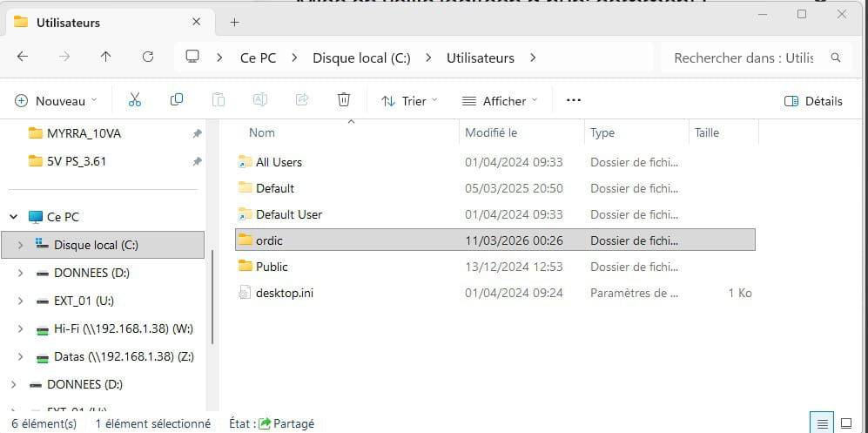868x433 pixels.
Task: Expand the Disque local (C:) tree node
Action: coord(20,245)
